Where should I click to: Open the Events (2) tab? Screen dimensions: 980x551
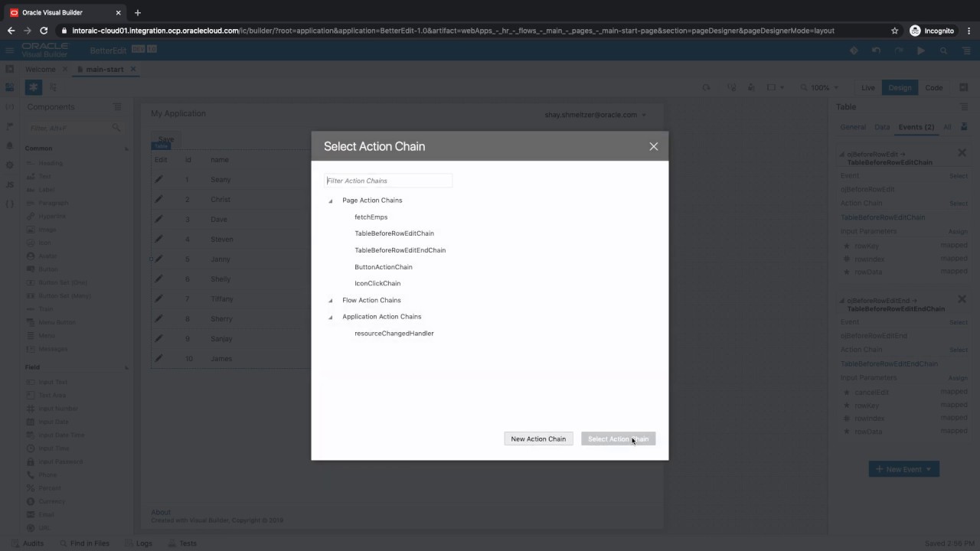pos(916,127)
